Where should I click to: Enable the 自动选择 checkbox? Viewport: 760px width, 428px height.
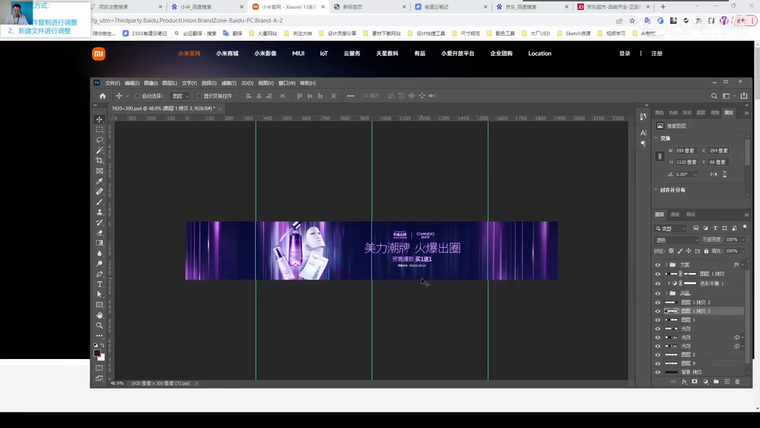click(137, 96)
